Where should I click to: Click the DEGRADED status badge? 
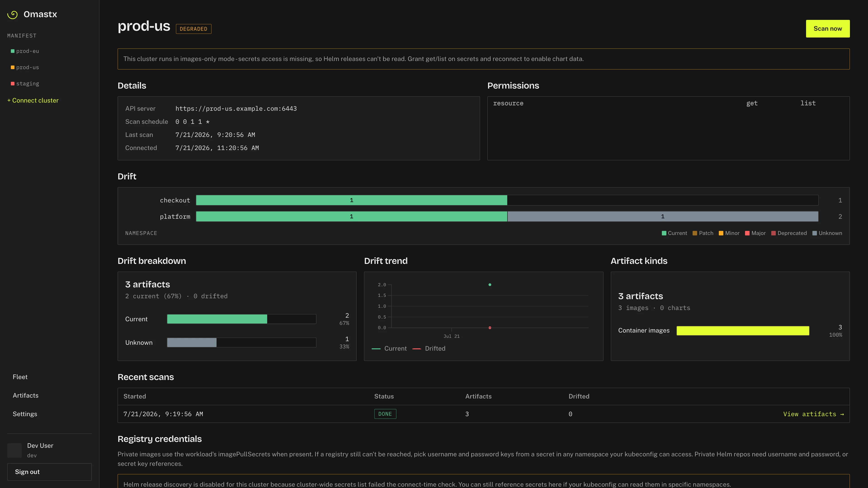point(193,29)
